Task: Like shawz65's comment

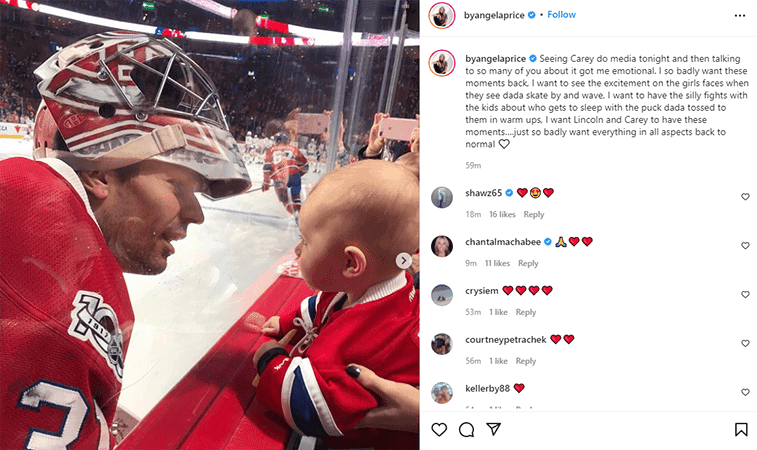Action: [745, 197]
